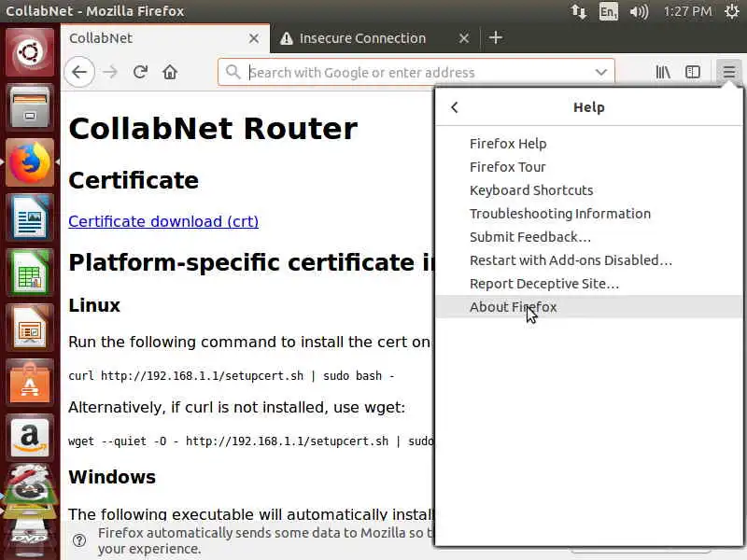Click the forward navigation arrow
Viewport: 747px width, 560px height.
coord(110,73)
